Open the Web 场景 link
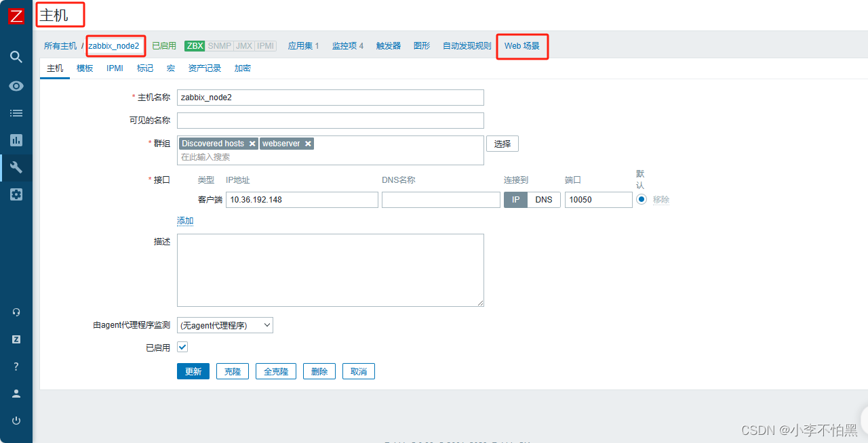This screenshot has height=443, width=868. [522, 46]
